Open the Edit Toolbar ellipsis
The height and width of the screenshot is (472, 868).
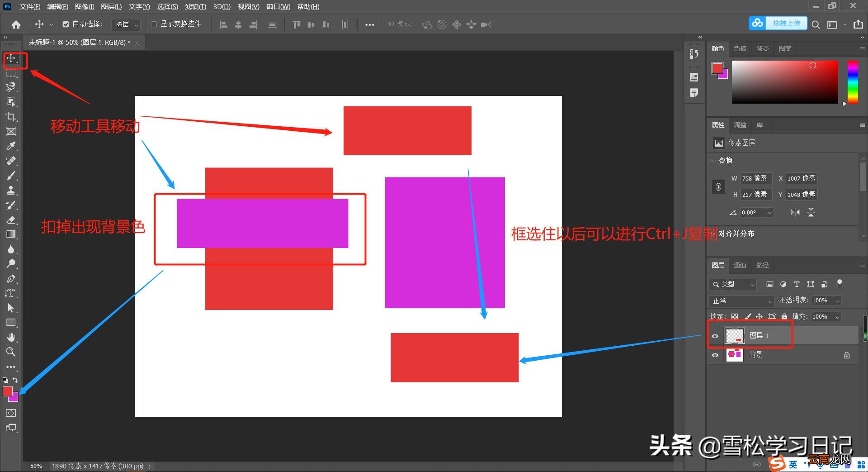pos(11,367)
